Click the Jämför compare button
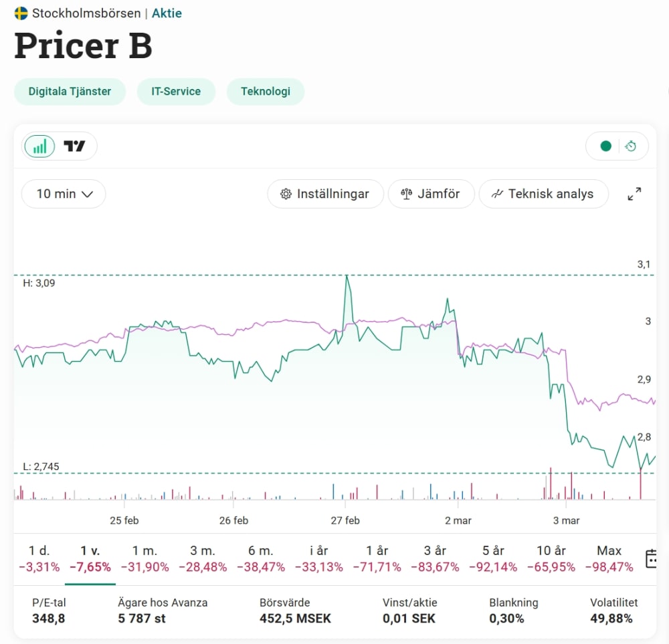 (431, 194)
